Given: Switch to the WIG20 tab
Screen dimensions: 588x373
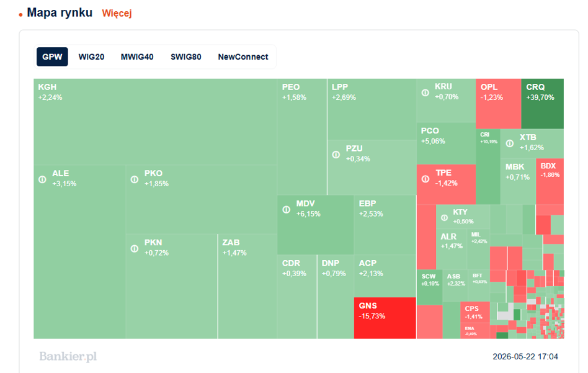Looking at the screenshot, I should click(x=91, y=56).
